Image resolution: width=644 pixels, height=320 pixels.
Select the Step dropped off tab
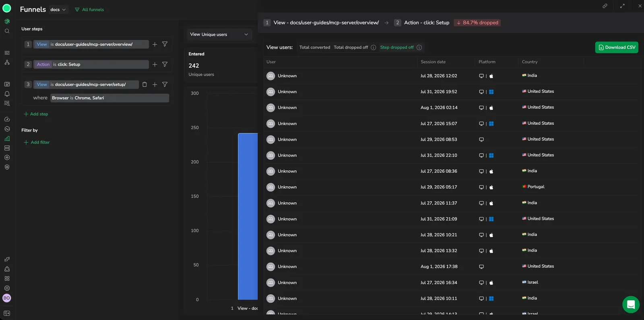(x=397, y=47)
